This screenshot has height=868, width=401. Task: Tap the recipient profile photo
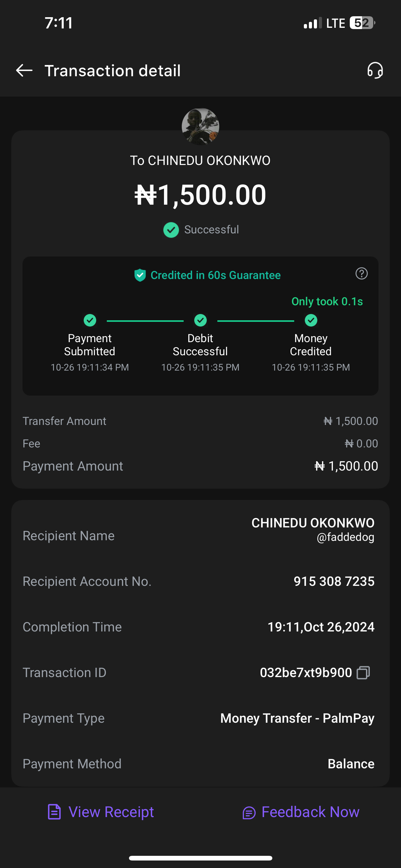pyautogui.click(x=200, y=127)
